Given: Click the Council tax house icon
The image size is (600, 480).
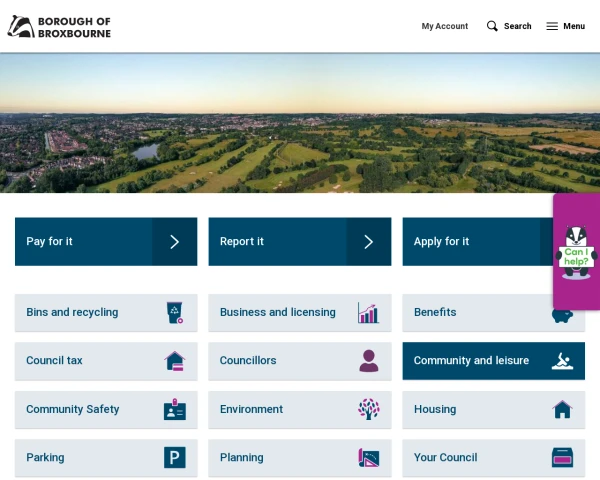Looking at the screenshot, I should 175,361.
